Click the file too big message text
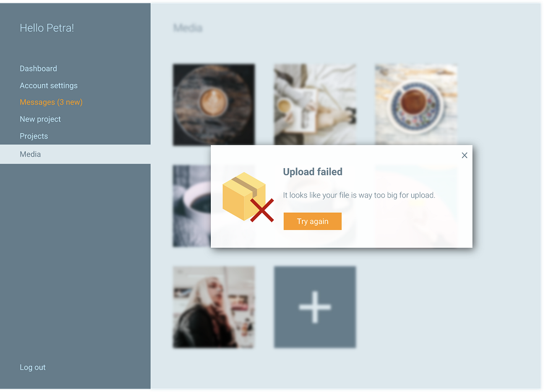Screen dimensions: 544x392 [359, 195]
